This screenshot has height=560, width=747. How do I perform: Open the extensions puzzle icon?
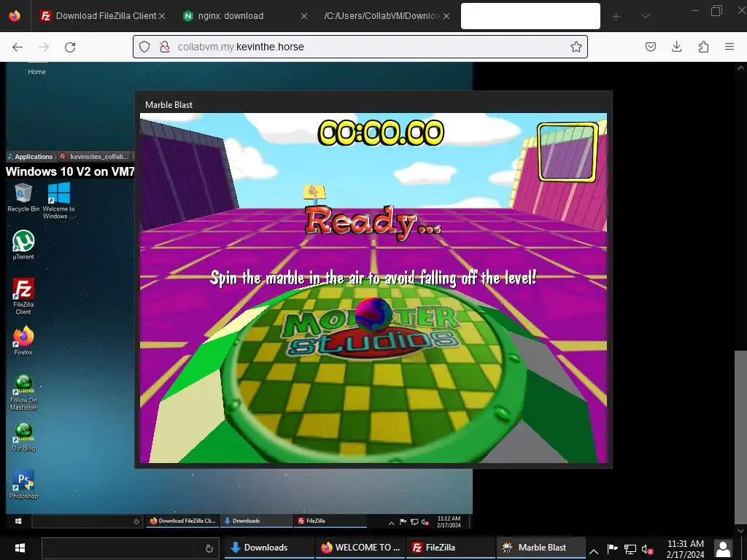(703, 47)
